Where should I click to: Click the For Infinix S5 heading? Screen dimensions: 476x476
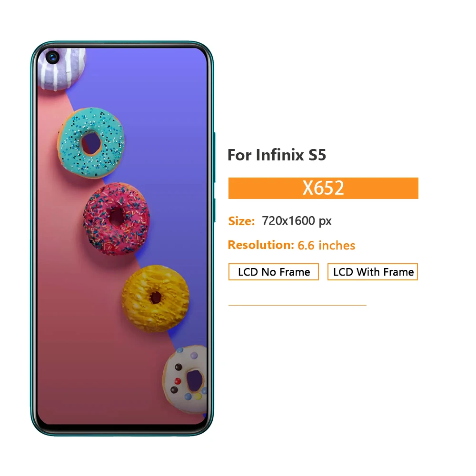[277, 155]
